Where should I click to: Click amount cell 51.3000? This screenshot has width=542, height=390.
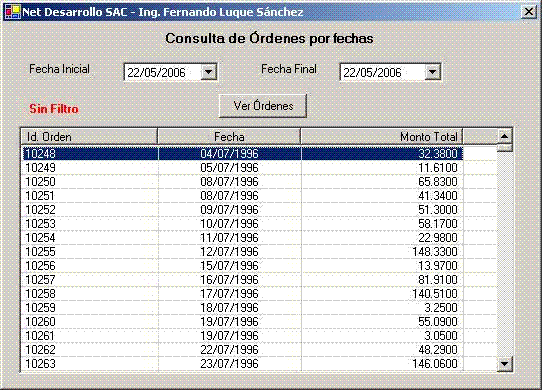coord(382,210)
